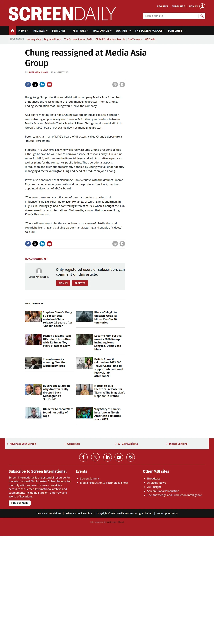Share on LinkedIn via bottom article icon
This screenshot has height=644, width=214.
(x=42, y=243)
